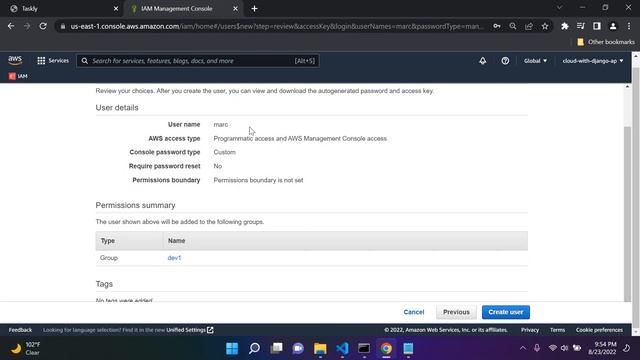Click the browser forward arrow
Screen dimensions: 640x360
(27, 26)
